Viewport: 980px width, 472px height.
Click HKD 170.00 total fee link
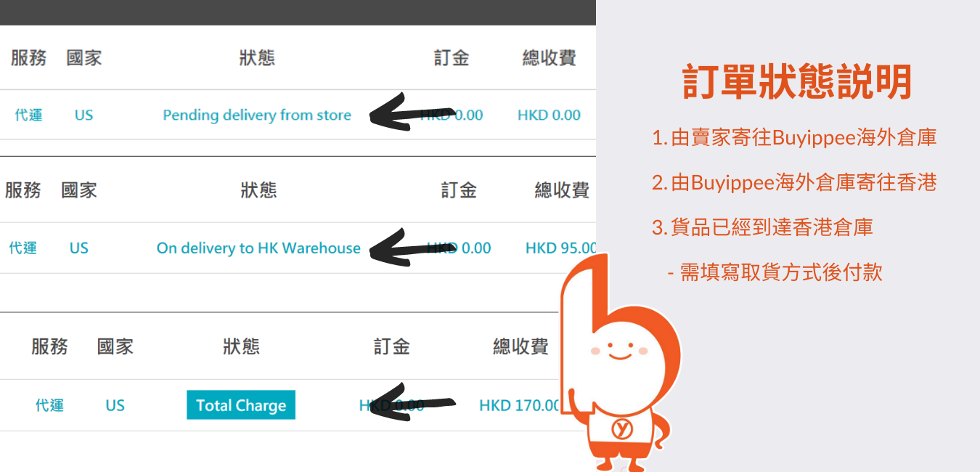520,405
